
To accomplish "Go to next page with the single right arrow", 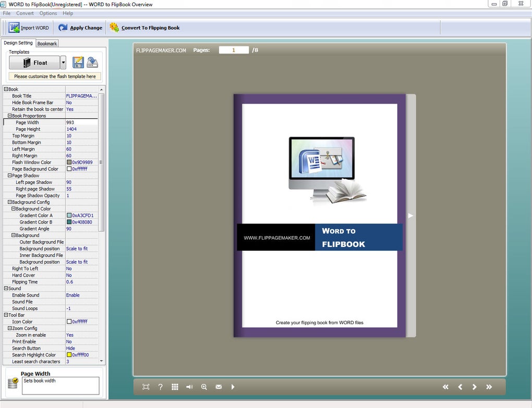I will click(474, 387).
